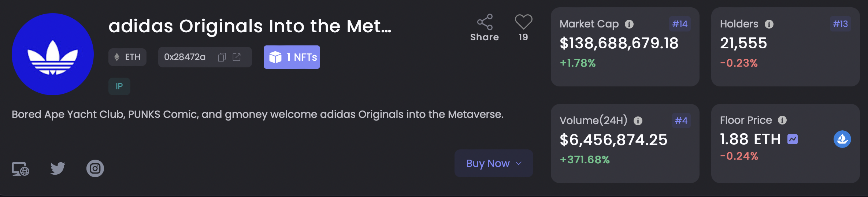Open the Instagram profile icon
The height and width of the screenshot is (197, 868).
[x=95, y=168]
